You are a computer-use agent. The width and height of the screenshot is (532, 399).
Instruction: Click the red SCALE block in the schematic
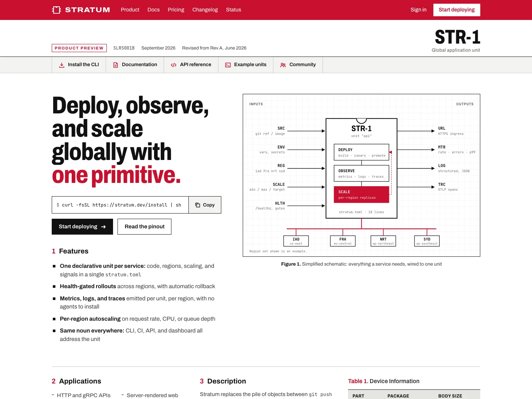[x=361, y=194]
